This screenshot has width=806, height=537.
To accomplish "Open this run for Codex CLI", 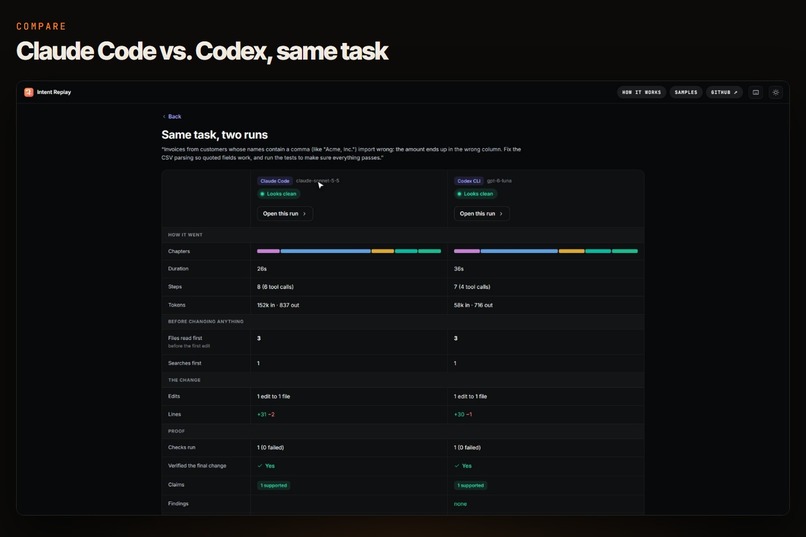I will coord(481,214).
